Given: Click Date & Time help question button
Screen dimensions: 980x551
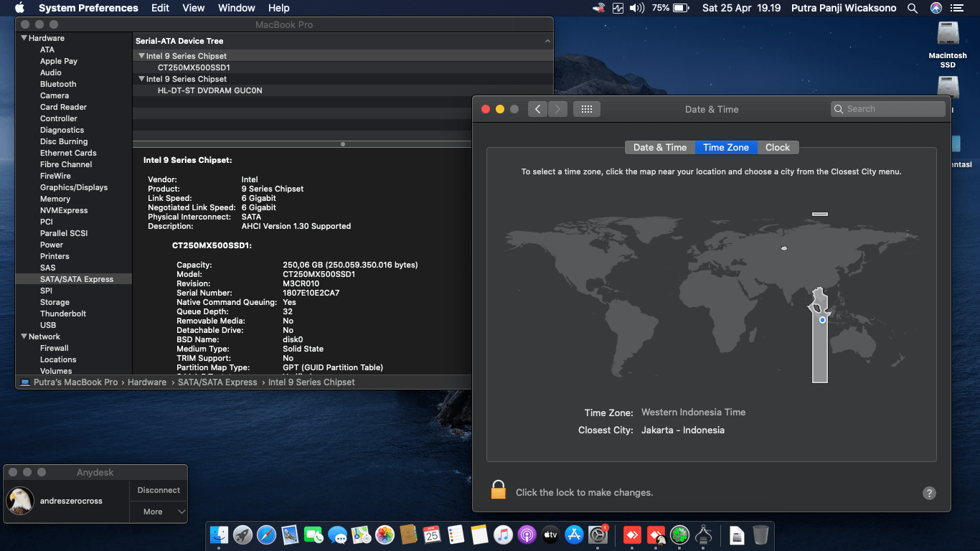Looking at the screenshot, I should coord(929,493).
